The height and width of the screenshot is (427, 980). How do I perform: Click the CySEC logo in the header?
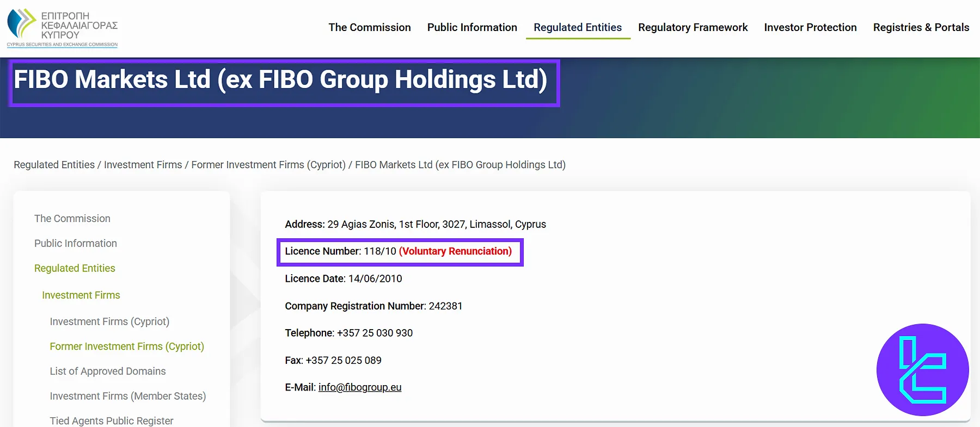pyautogui.click(x=62, y=27)
